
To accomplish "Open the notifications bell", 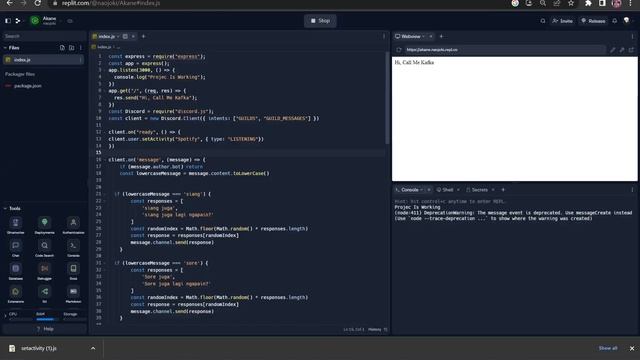I will tap(614, 21).
